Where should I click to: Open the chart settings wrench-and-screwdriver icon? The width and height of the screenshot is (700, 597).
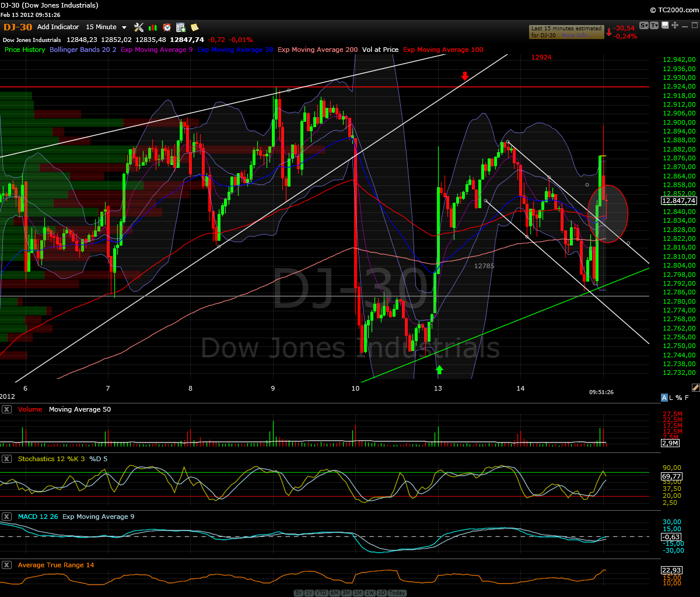(x=138, y=27)
